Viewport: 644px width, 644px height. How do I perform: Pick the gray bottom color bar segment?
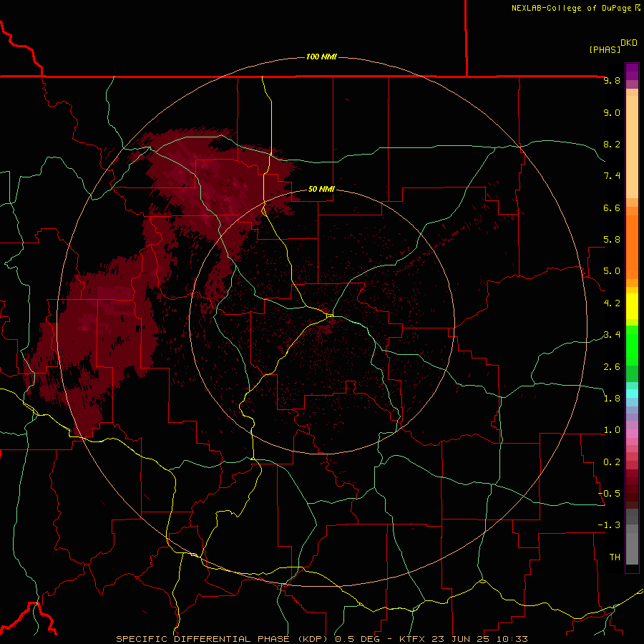(x=632, y=548)
